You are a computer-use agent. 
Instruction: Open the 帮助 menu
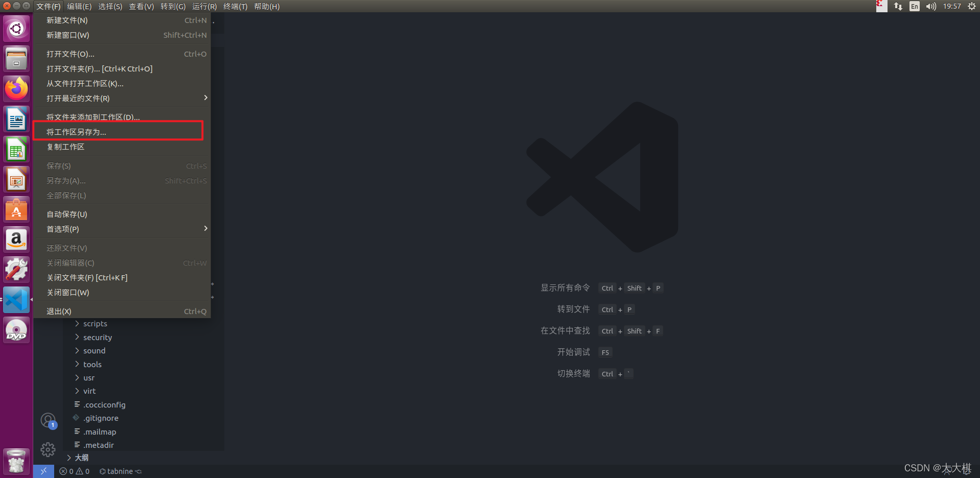click(x=267, y=6)
